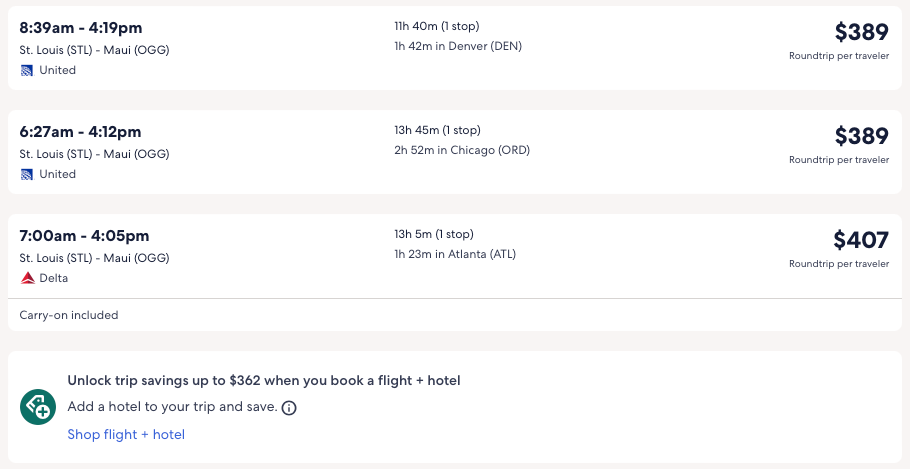The width and height of the screenshot is (910, 469).
Task: Click Unlock trip savings up to $362 heading
Action: pos(264,380)
